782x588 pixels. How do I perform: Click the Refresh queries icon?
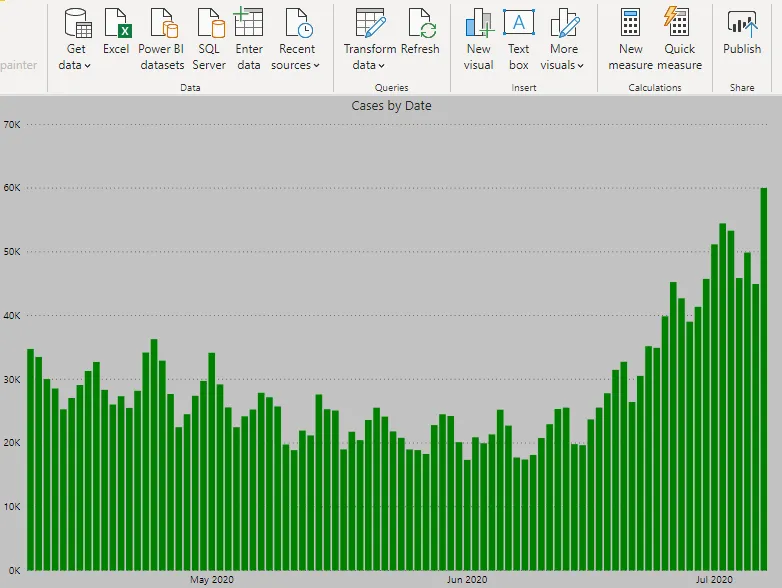420,24
